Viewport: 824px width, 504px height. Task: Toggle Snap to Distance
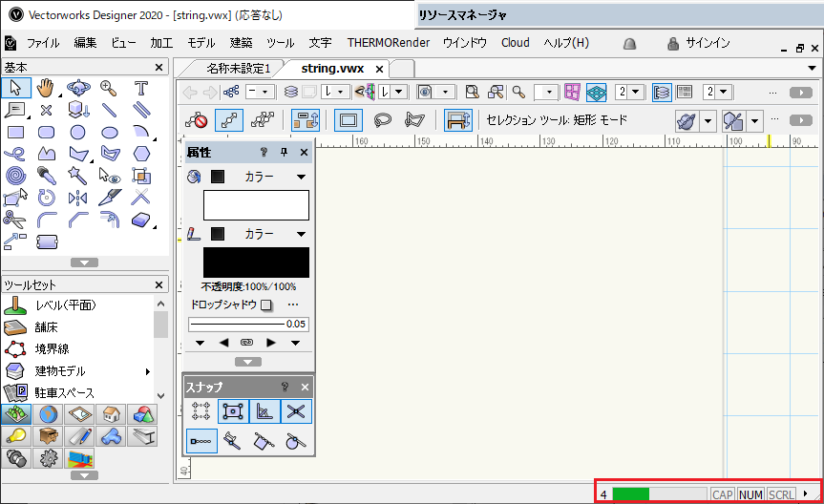click(201, 441)
